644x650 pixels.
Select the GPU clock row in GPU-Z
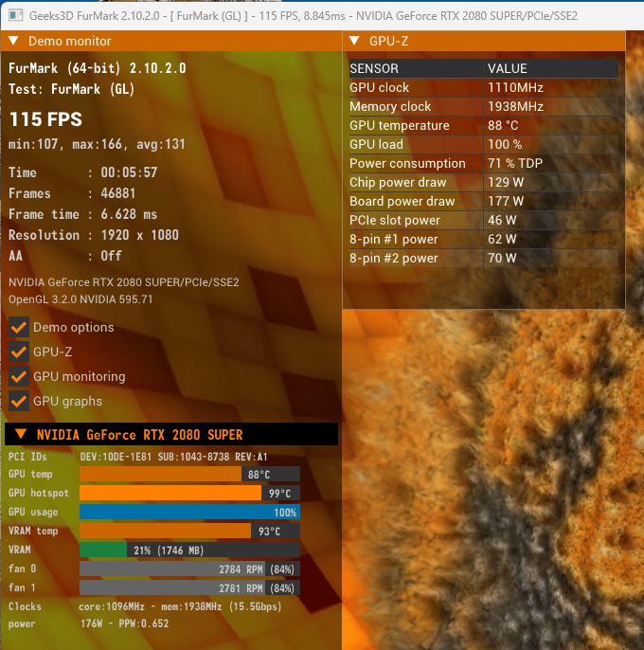(x=484, y=87)
